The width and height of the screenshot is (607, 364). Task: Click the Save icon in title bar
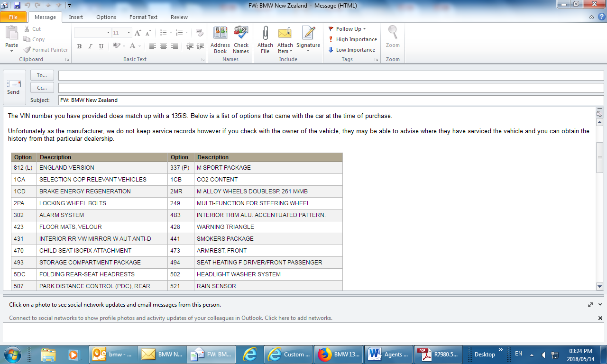coord(17,6)
